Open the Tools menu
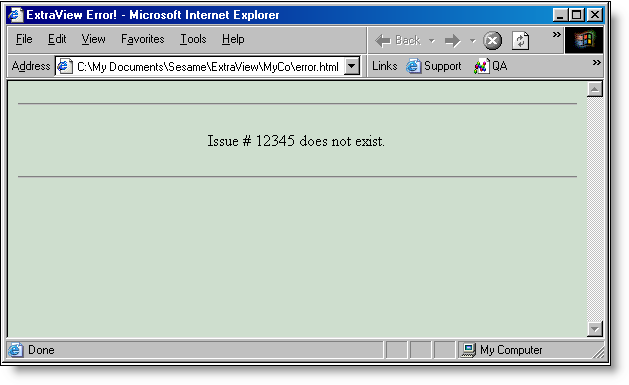629x385 pixels. 193,39
